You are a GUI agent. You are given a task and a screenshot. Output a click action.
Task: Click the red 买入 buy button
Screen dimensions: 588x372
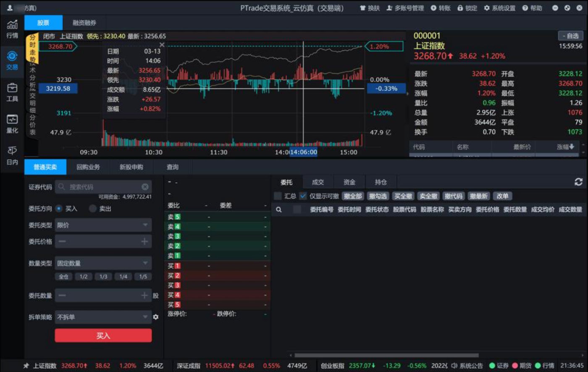coord(103,335)
